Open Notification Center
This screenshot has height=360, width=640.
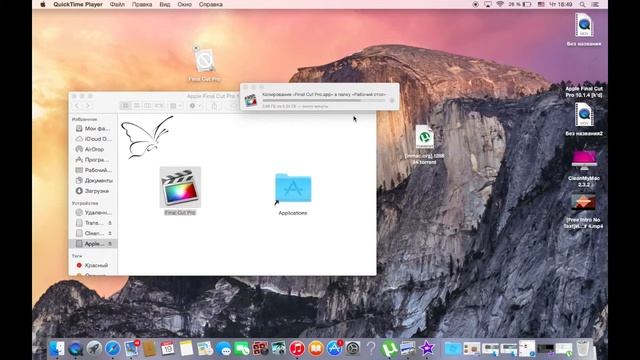596,4
